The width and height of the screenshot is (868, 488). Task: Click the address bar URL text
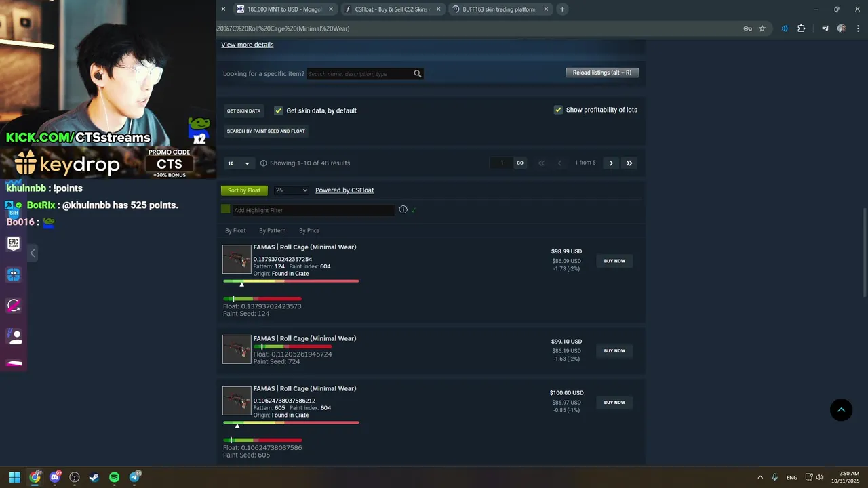point(283,28)
